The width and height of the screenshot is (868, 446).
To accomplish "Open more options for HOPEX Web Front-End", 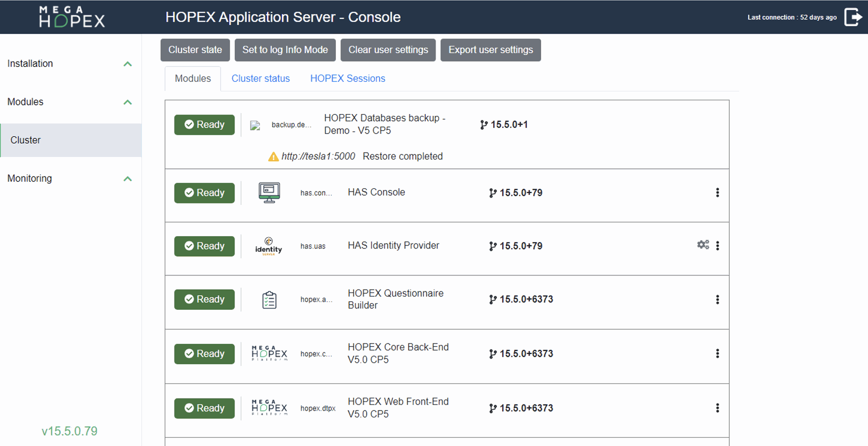I will point(717,408).
